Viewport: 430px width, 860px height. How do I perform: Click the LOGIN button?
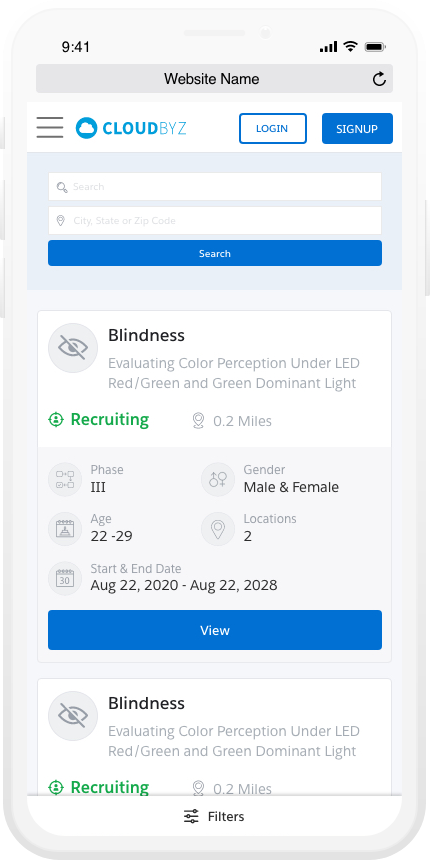click(x=273, y=128)
